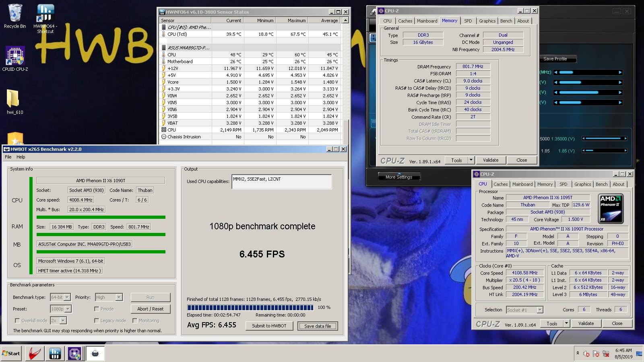Toggle the Pmode checkbox
Screen dimensions: 644x362
(97, 309)
